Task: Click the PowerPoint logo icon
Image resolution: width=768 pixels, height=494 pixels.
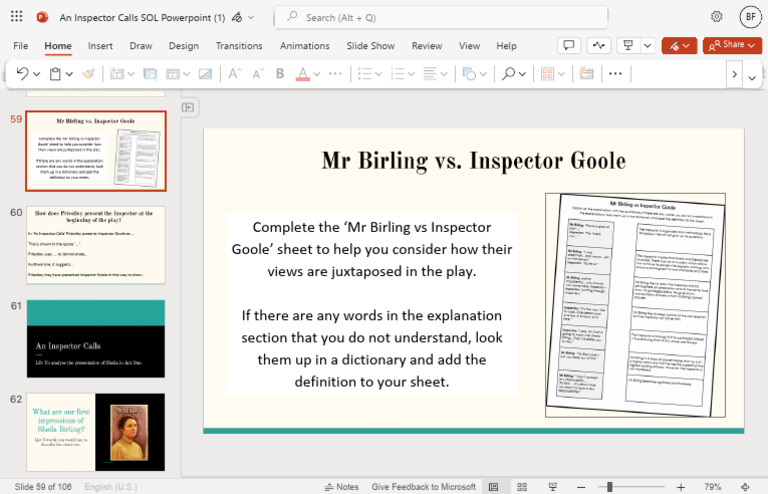Action: pos(42,17)
